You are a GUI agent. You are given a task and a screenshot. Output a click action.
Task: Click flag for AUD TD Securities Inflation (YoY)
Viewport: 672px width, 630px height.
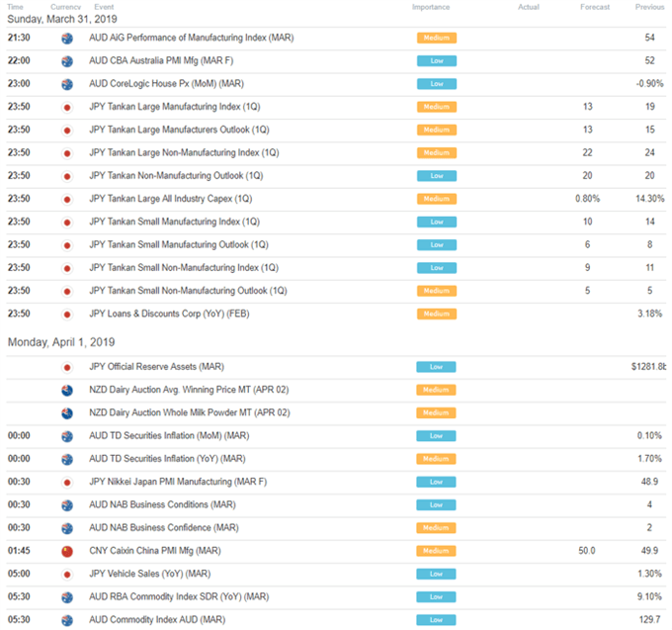click(x=67, y=459)
